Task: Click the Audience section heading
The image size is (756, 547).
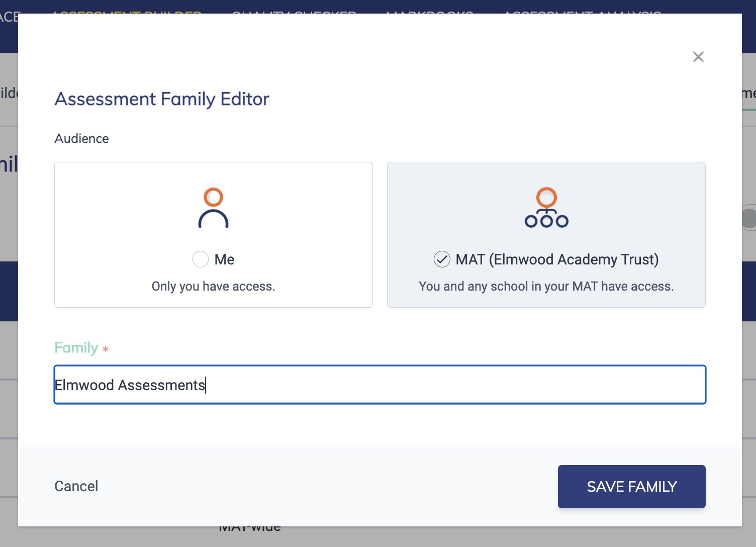Action: pos(81,138)
